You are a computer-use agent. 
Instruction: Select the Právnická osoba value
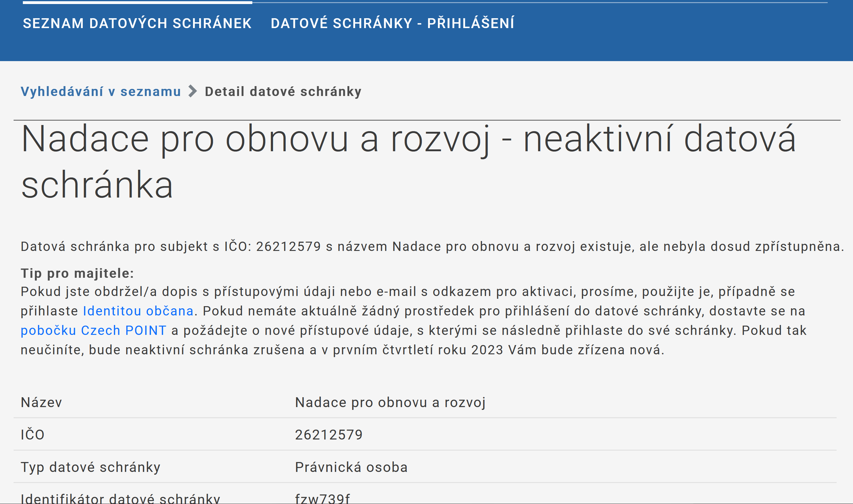click(x=351, y=467)
